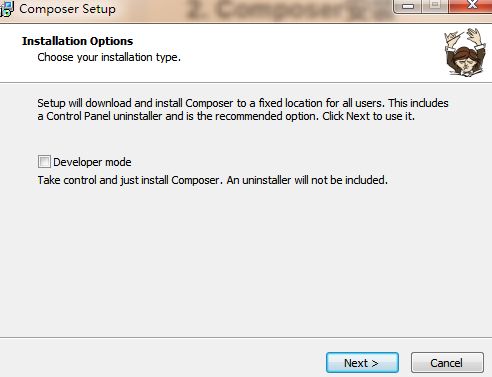Enable the Developer mode checkbox

pos(44,162)
